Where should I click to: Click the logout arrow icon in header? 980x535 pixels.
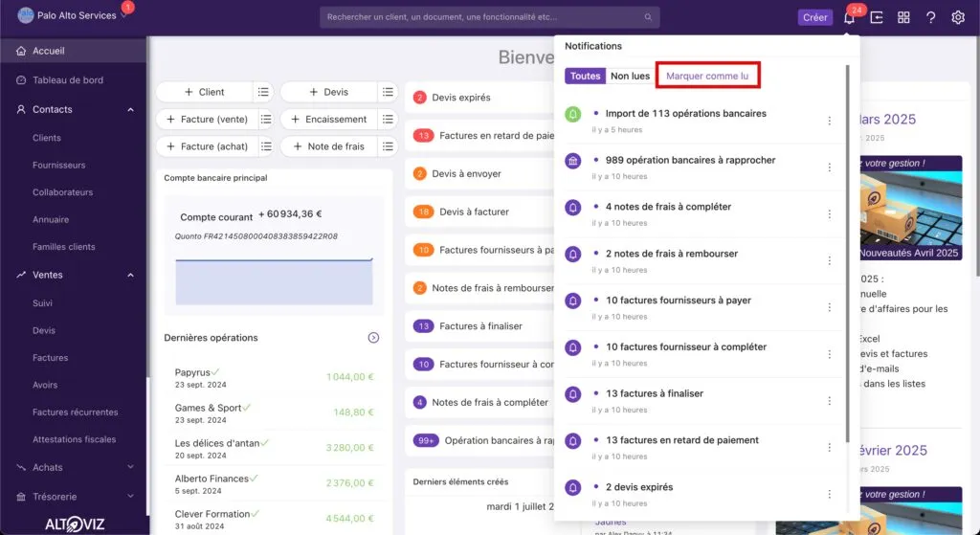pyautogui.click(x=877, y=17)
